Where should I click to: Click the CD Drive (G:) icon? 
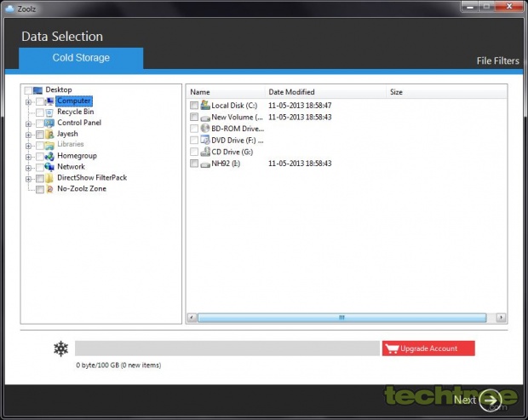tap(205, 152)
